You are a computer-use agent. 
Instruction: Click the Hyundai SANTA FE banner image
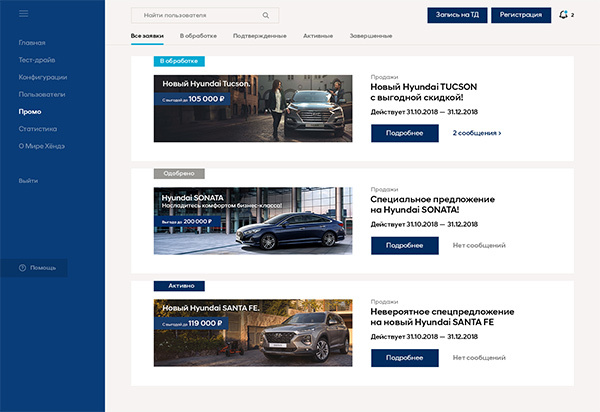pos(253,333)
